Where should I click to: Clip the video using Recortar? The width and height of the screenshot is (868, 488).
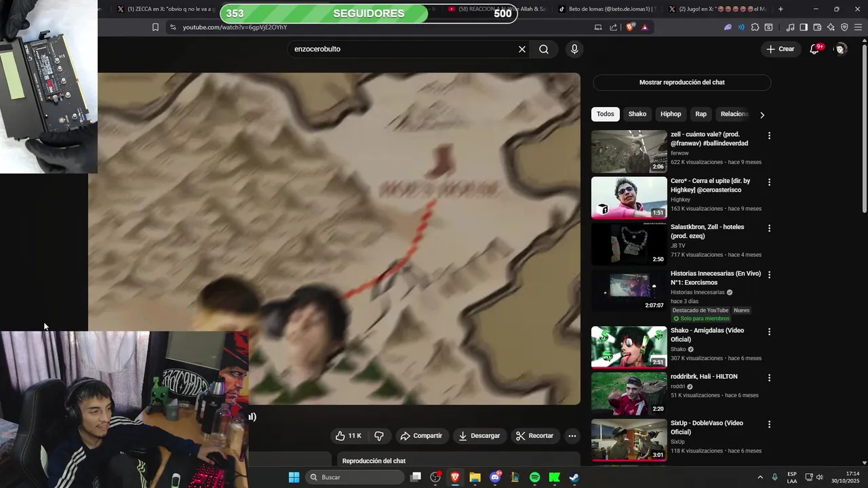click(x=534, y=436)
